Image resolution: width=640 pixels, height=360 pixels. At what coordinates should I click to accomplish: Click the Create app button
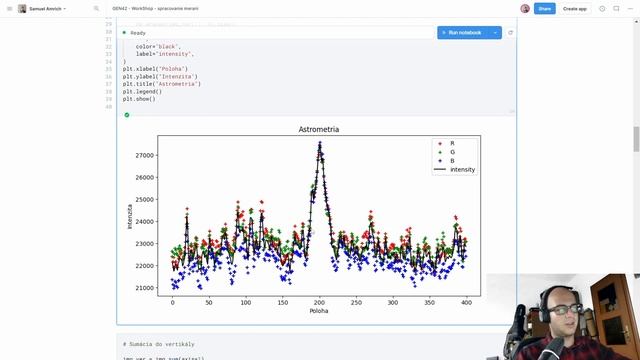[575, 9]
